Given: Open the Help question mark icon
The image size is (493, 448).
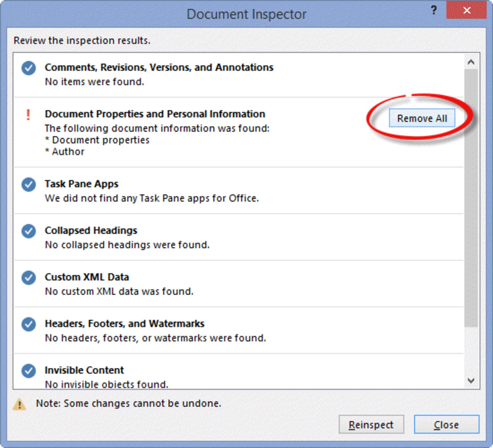Looking at the screenshot, I should pos(434,10).
